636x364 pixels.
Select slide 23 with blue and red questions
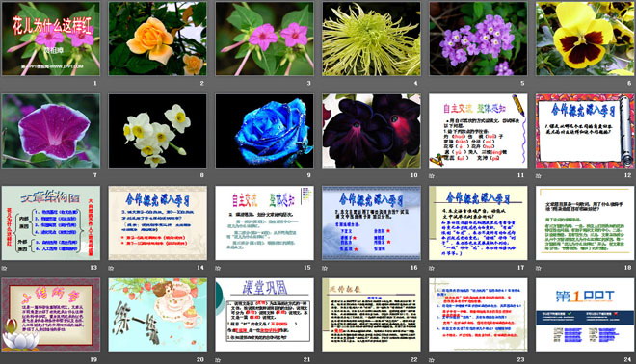(478, 315)
